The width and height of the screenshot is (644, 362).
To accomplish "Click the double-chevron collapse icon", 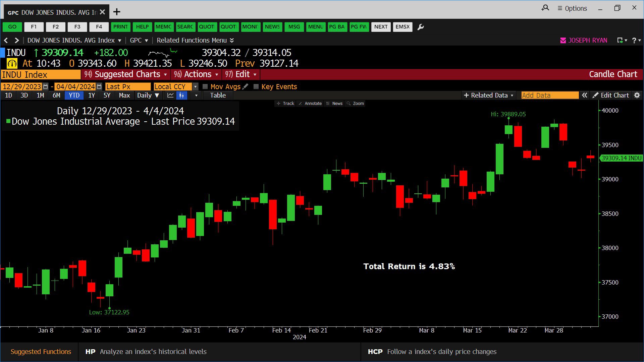I will [x=585, y=95].
